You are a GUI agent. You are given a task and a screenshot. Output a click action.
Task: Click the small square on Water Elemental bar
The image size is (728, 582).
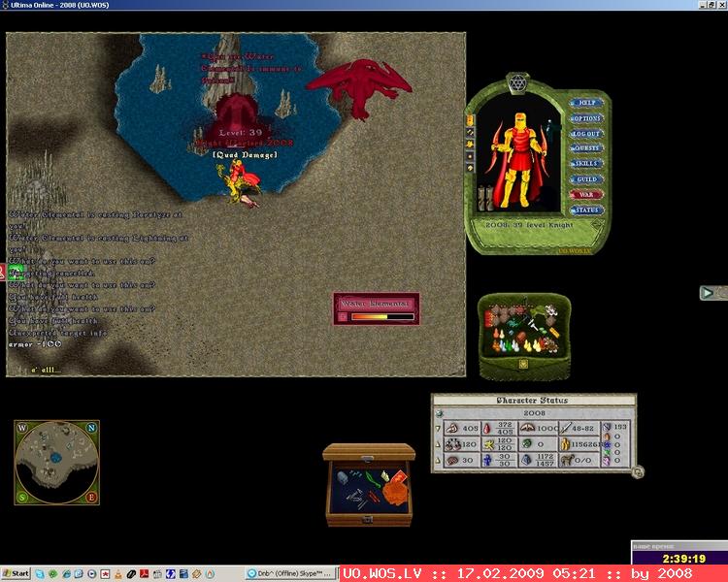[343, 317]
